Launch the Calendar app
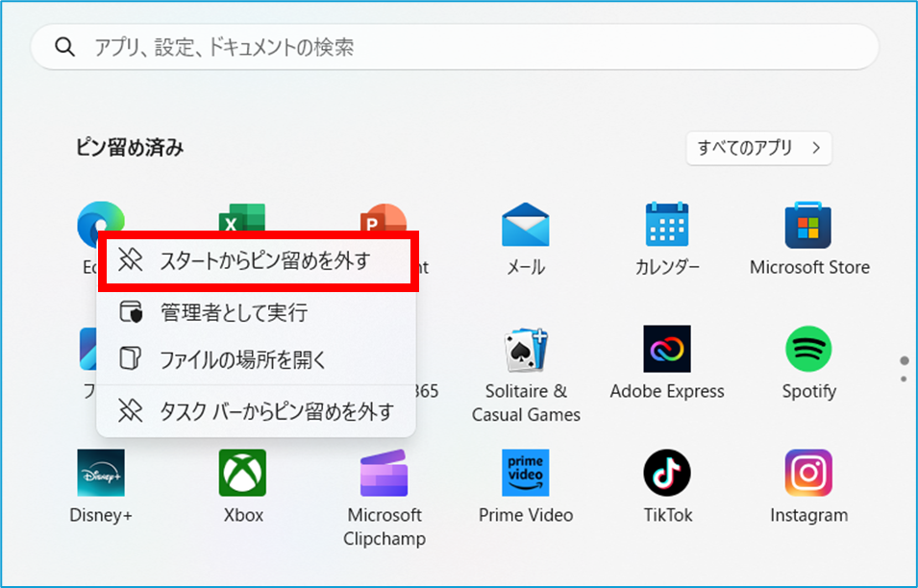The height and width of the screenshot is (588, 918). (x=667, y=227)
